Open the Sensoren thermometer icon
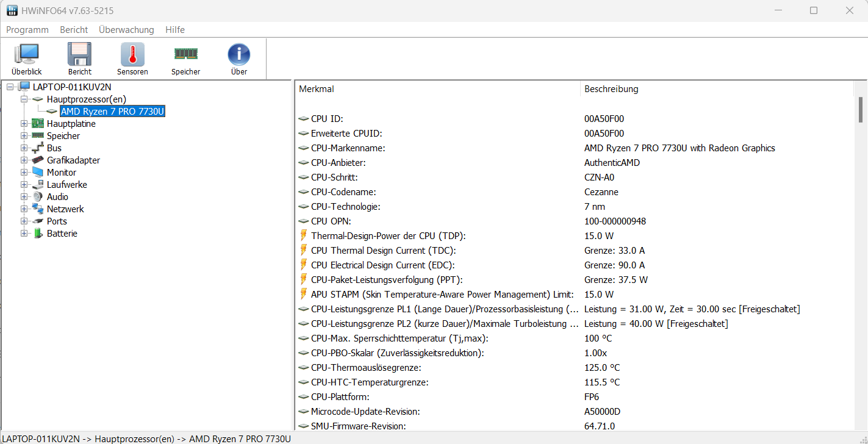 pyautogui.click(x=132, y=55)
